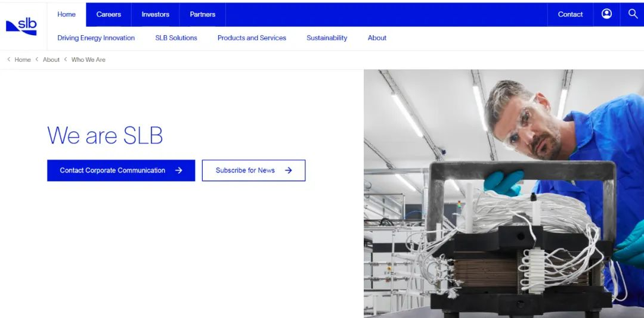Viewport: 644px width, 318px height.
Task: Go to Home breadcrumb link
Action: point(23,60)
